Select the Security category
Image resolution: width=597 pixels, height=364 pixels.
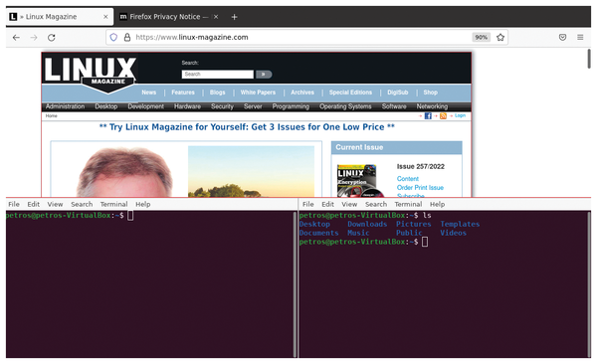222,106
